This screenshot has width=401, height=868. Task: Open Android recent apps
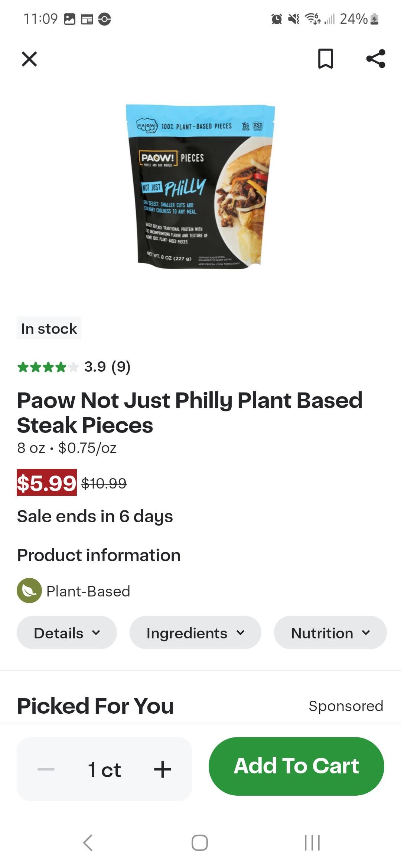[312, 843]
